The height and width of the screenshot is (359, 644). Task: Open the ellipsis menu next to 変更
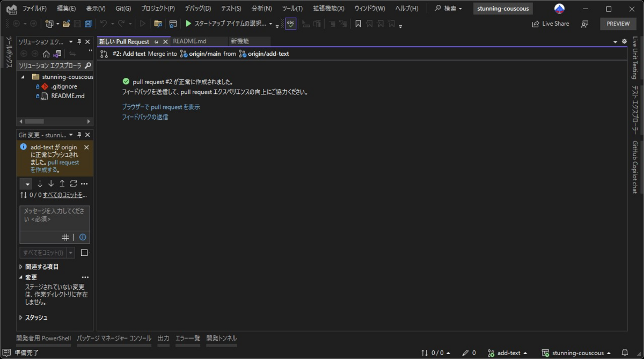85,277
